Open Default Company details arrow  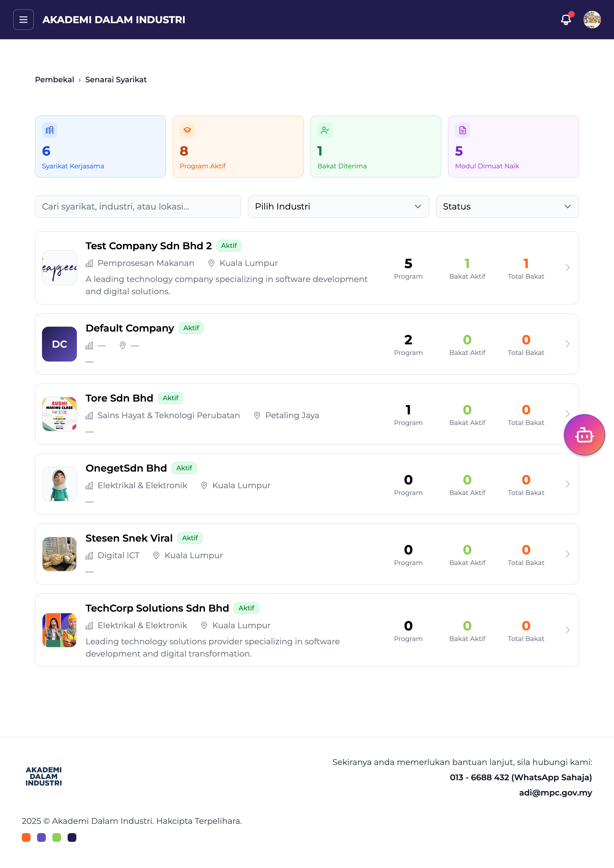click(x=567, y=344)
